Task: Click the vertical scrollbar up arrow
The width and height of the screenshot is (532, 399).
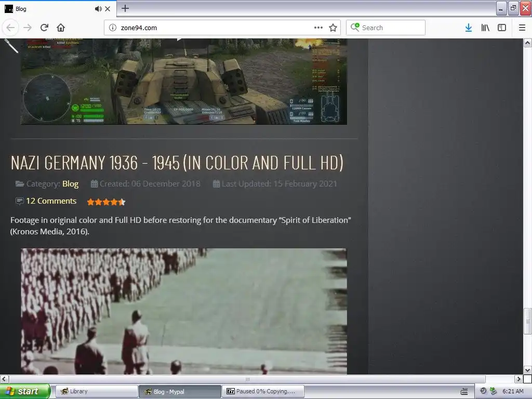Action: [527, 43]
